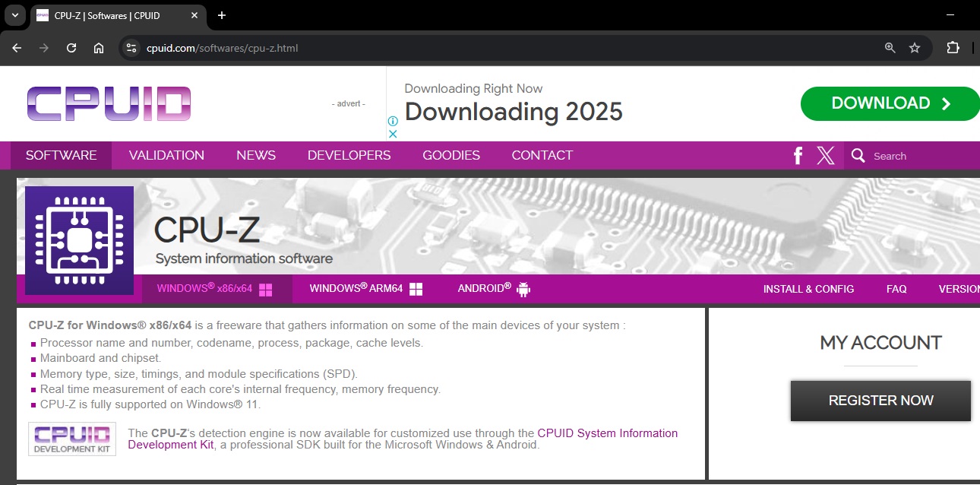The image size is (980, 485).
Task: Open the DEVELOPERS menu
Action: 349,155
